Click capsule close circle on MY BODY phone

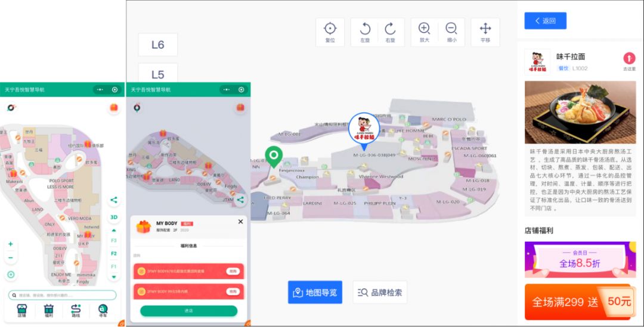pos(241,89)
